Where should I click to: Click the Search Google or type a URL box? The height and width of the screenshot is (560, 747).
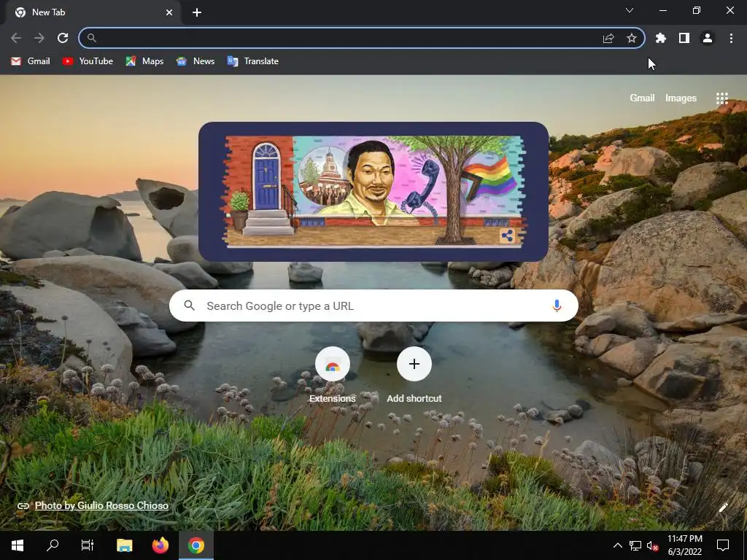click(373, 306)
